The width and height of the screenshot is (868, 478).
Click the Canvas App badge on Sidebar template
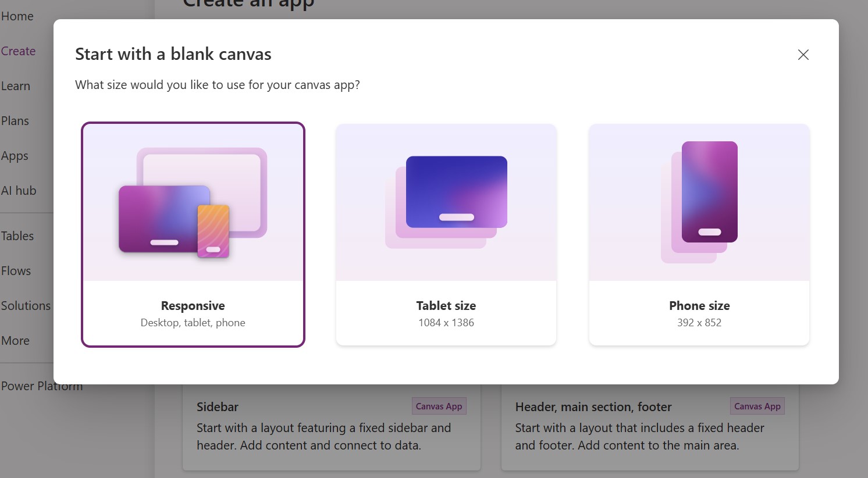pos(439,406)
